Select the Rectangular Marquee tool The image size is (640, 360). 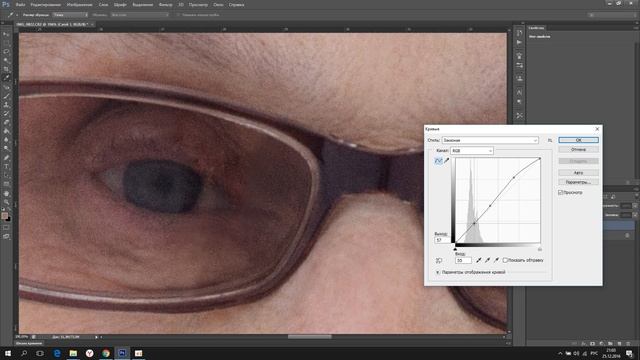pos(6,43)
